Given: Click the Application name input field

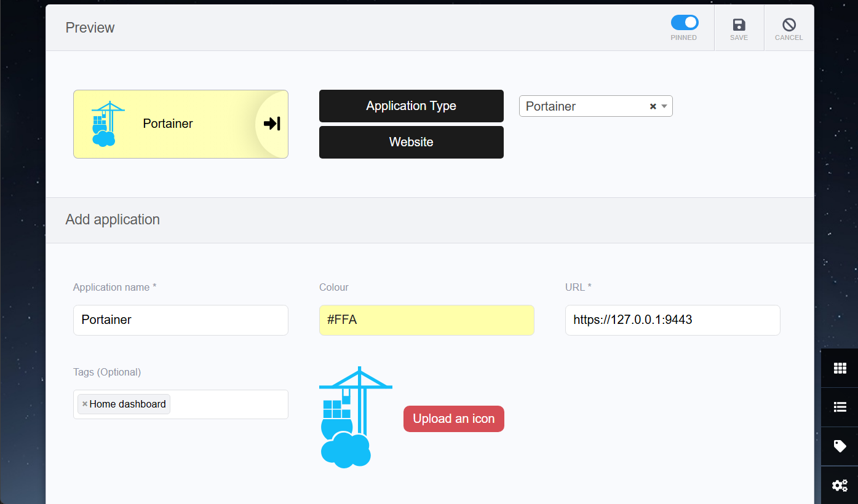Looking at the screenshot, I should point(180,320).
